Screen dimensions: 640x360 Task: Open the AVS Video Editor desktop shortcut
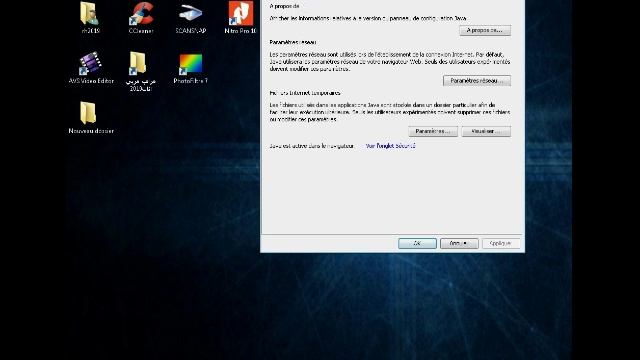[91, 67]
